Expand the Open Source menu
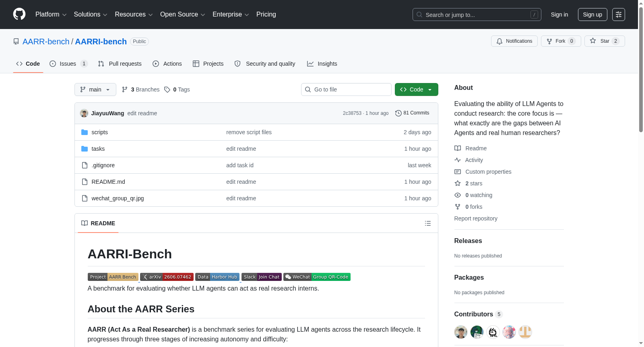 click(183, 15)
